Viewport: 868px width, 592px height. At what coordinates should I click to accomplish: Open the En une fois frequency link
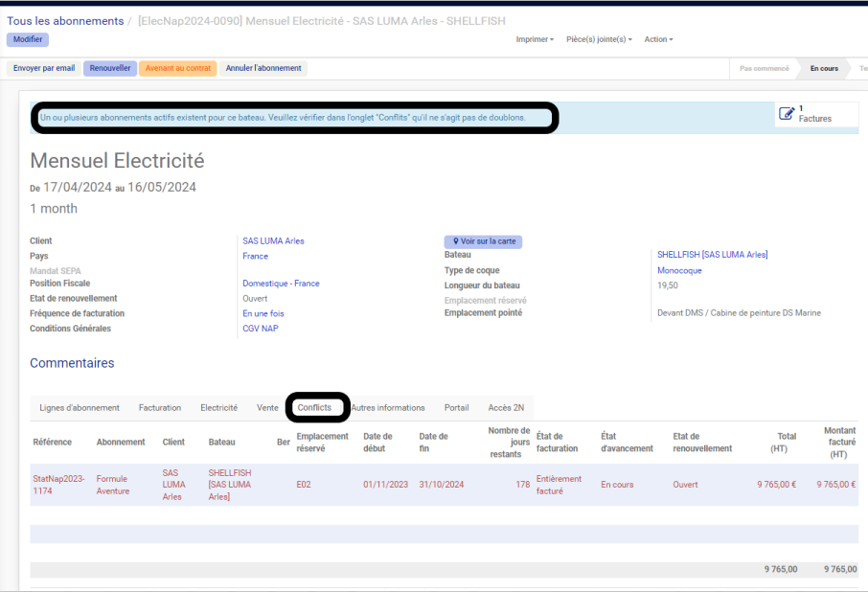(263, 313)
